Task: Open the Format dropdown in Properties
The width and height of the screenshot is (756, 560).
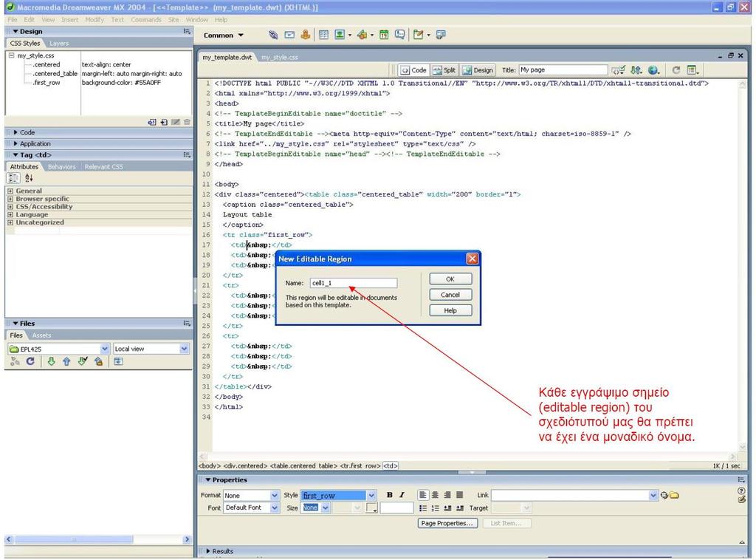Action: pos(275,496)
